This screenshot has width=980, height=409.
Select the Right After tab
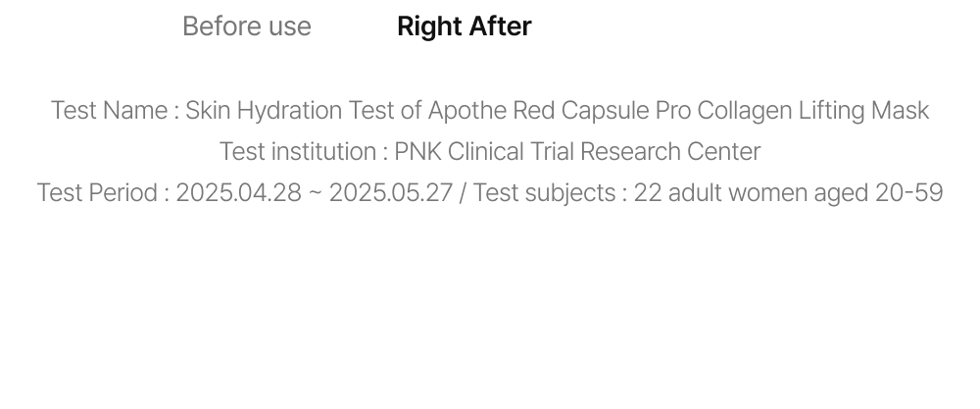click(x=464, y=26)
